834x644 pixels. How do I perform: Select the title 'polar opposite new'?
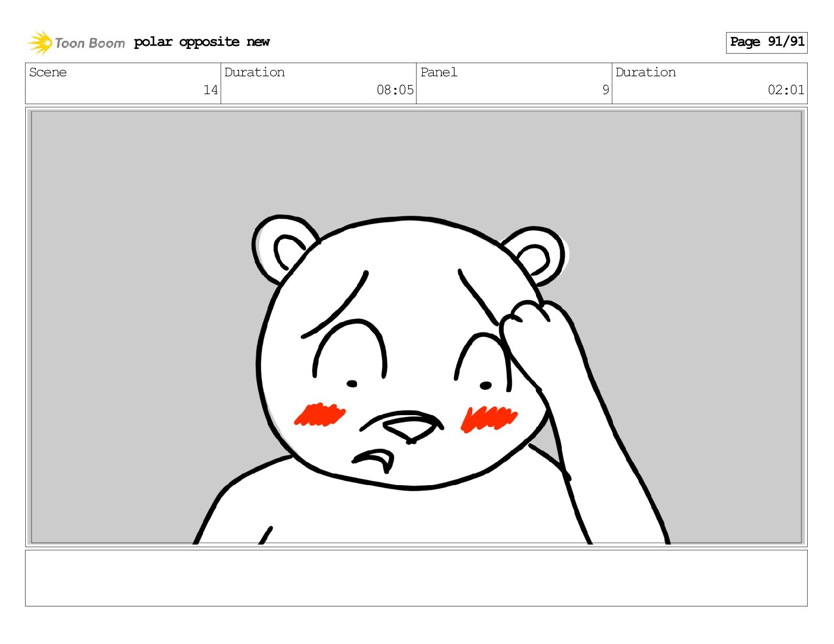202,42
